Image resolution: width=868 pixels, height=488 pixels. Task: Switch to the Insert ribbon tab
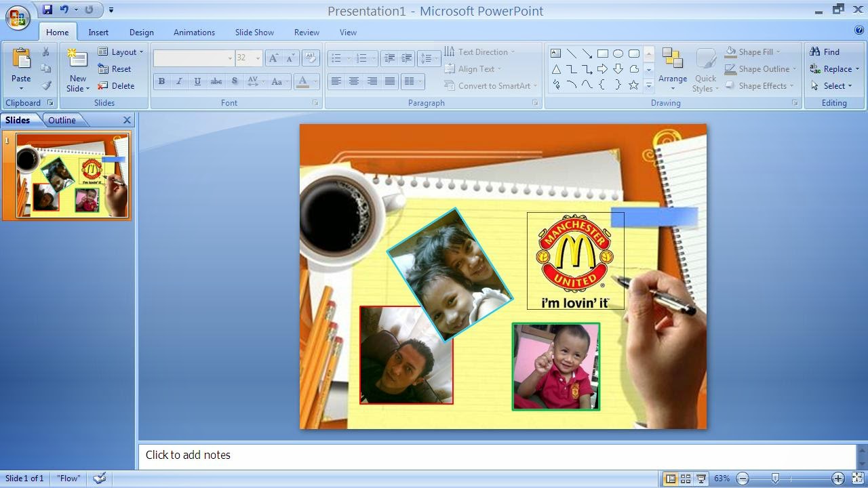pos(98,32)
